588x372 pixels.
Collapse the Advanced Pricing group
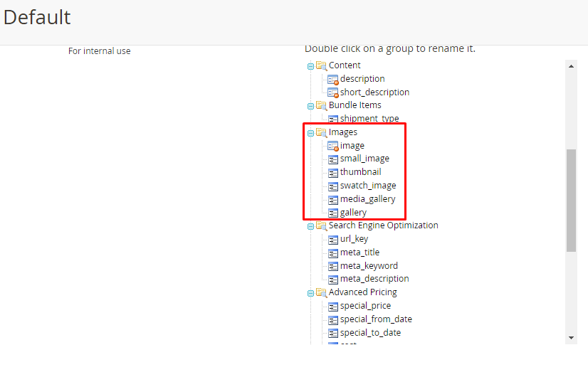click(x=310, y=293)
